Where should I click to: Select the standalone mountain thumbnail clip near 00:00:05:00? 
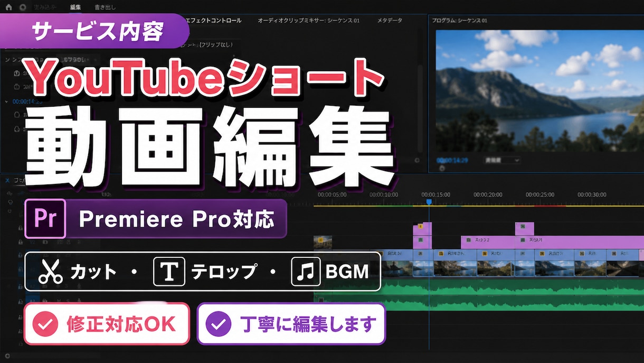323,242
